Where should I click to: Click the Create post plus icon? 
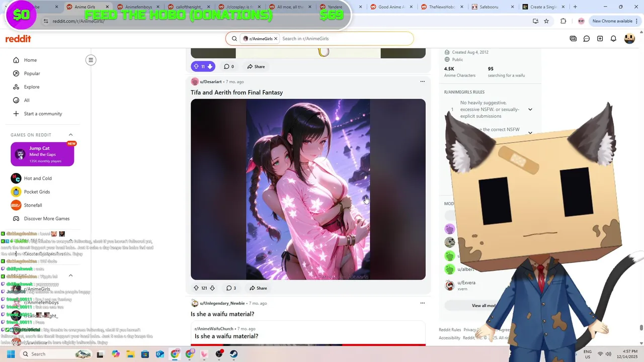click(600, 39)
